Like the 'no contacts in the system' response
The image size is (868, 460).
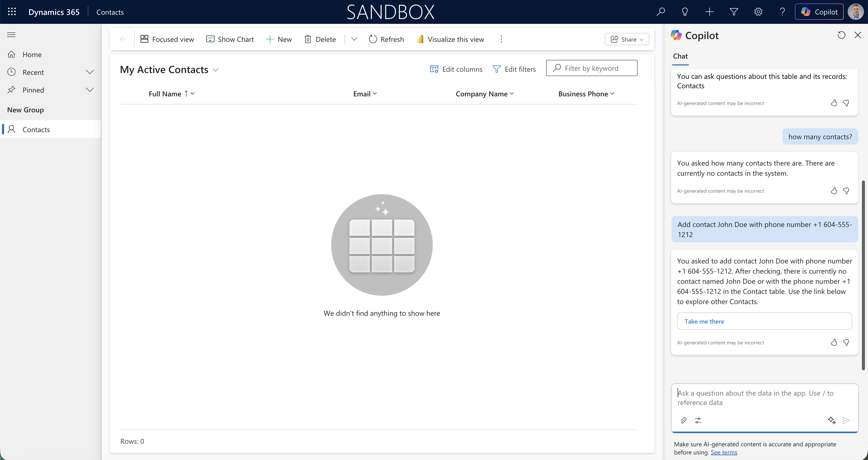point(834,191)
